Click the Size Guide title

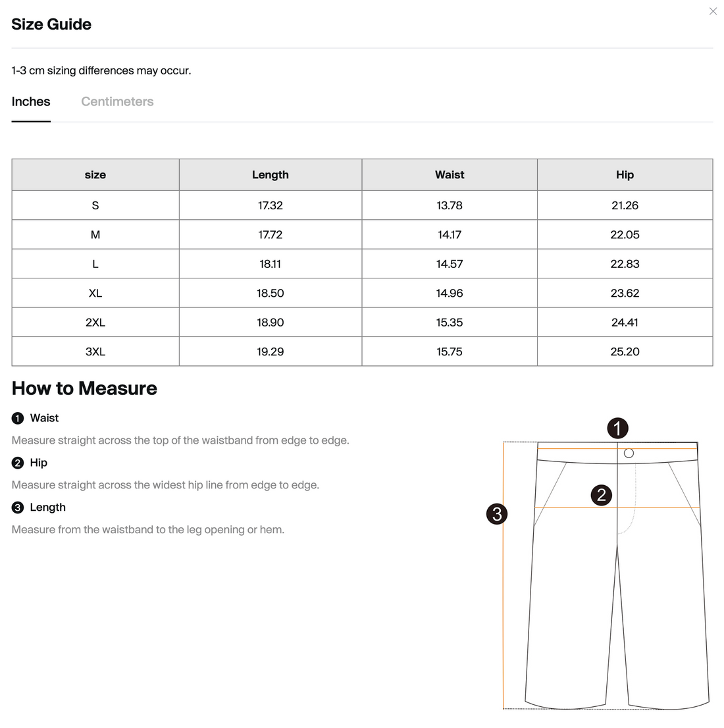(51, 24)
